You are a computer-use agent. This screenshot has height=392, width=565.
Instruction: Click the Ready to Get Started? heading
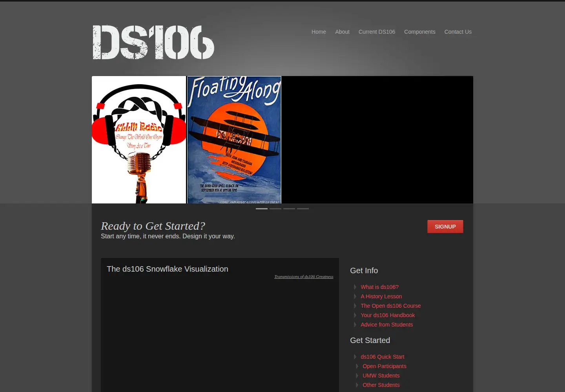(153, 226)
